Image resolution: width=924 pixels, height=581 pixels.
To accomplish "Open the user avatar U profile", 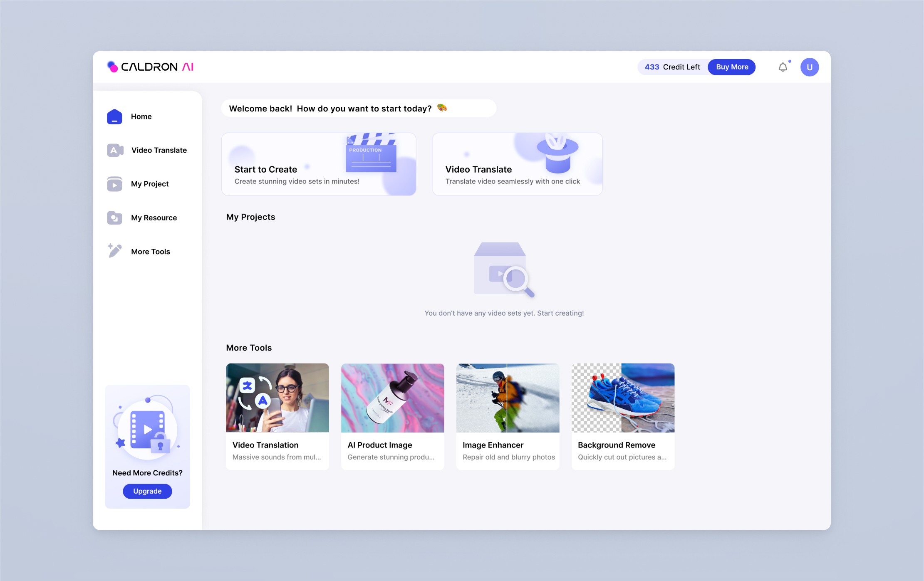I will (x=809, y=67).
